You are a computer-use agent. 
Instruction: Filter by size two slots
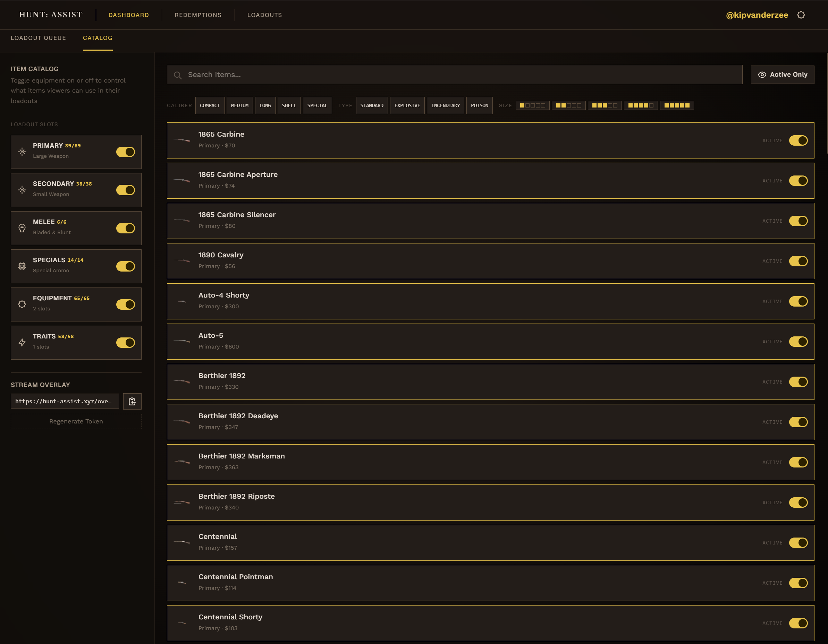click(x=568, y=105)
